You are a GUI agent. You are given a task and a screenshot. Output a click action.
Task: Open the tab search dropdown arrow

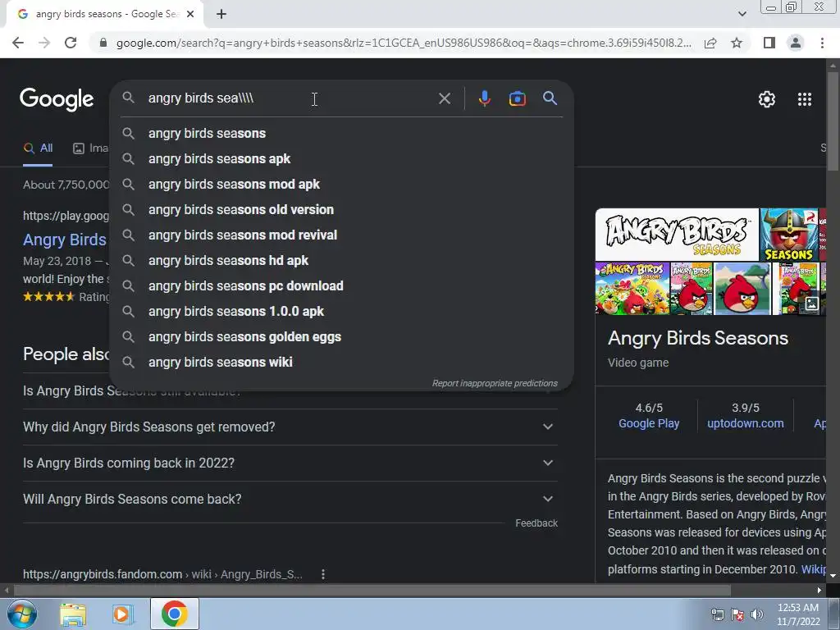coord(742,15)
